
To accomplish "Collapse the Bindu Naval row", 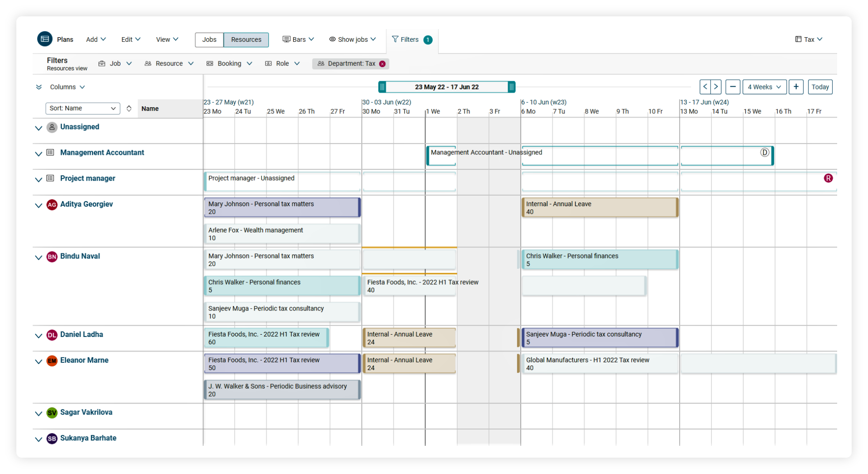I will tap(38, 257).
